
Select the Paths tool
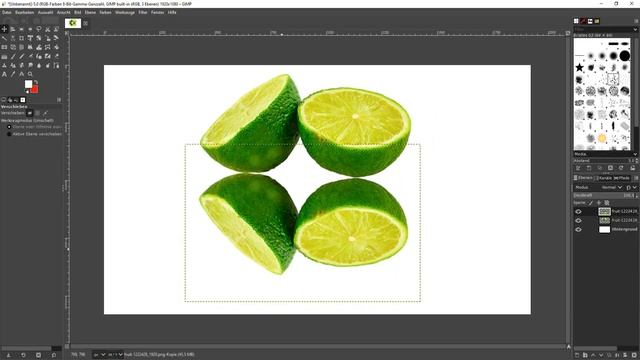pyautogui.click(x=56, y=65)
